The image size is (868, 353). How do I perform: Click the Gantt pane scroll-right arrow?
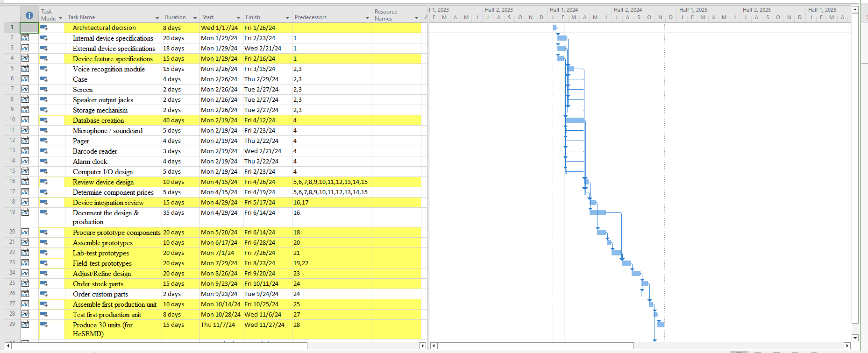tap(847, 346)
